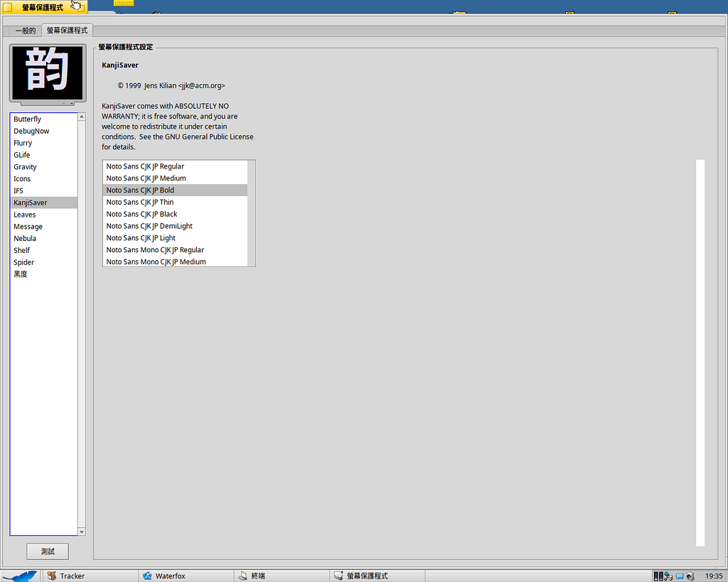The width and height of the screenshot is (728, 582).
Task: Click the workspaces applet in the system tray
Action: pos(679,576)
